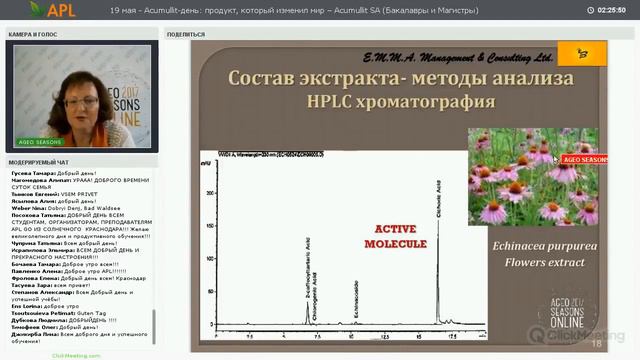
Task: Click 'Echinacea purpurea Flowers extract' caption
Action: click(x=544, y=254)
